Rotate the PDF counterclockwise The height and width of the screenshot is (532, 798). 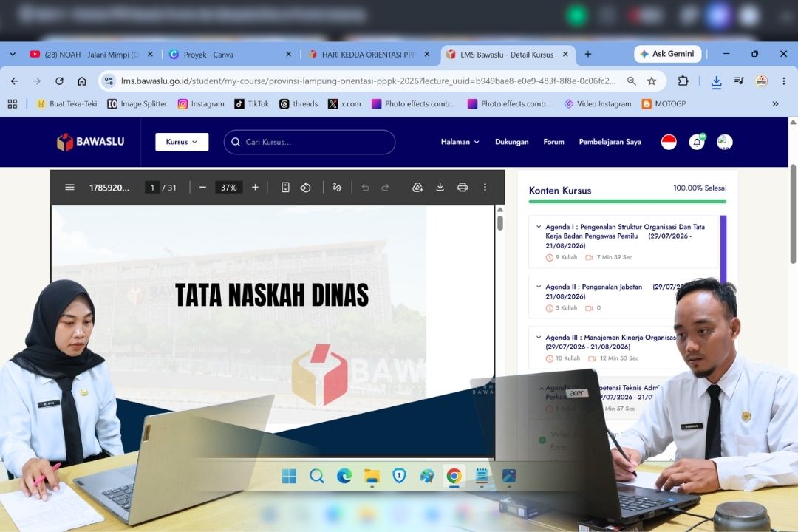(x=305, y=188)
